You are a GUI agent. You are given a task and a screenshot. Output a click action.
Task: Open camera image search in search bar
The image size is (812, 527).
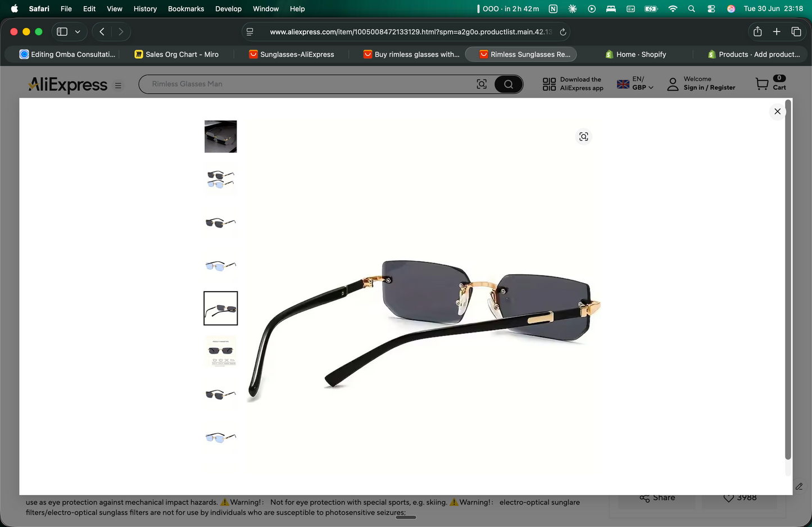(482, 84)
